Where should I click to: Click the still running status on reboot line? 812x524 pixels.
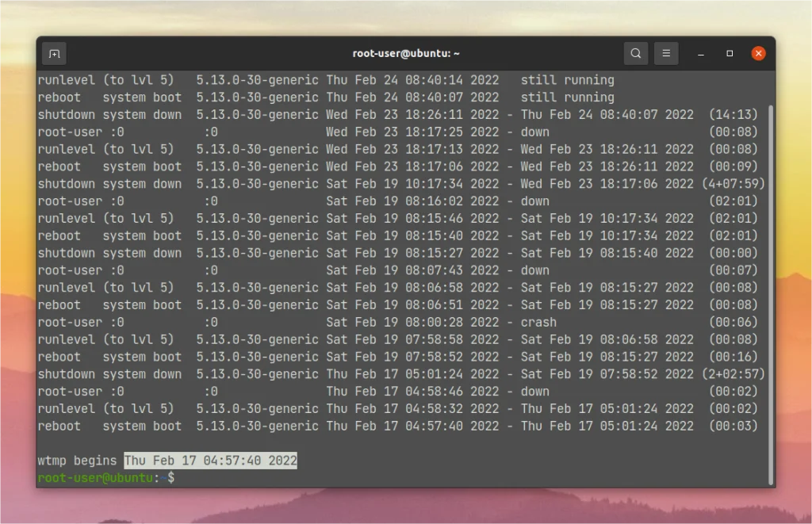coord(569,97)
